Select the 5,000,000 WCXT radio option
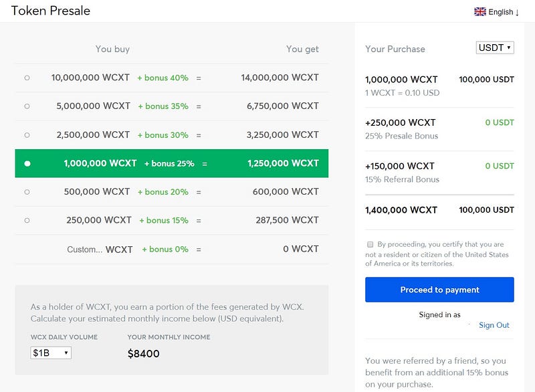This screenshot has height=392, width=535. point(27,106)
